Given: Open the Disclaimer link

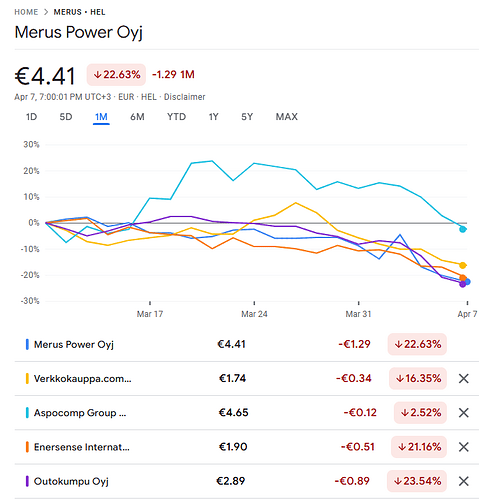Looking at the screenshot, I should (184, 97).
